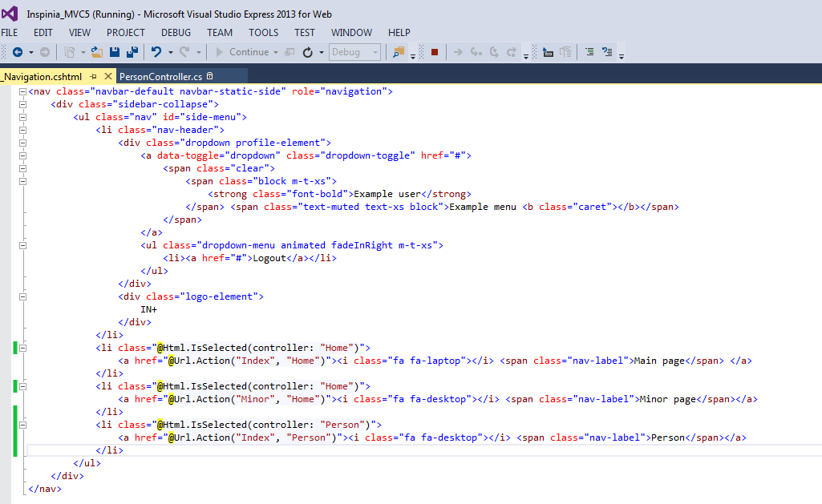Collapse the logo-element div block
This screenshot has height=504, width=822.
point(22,296)
